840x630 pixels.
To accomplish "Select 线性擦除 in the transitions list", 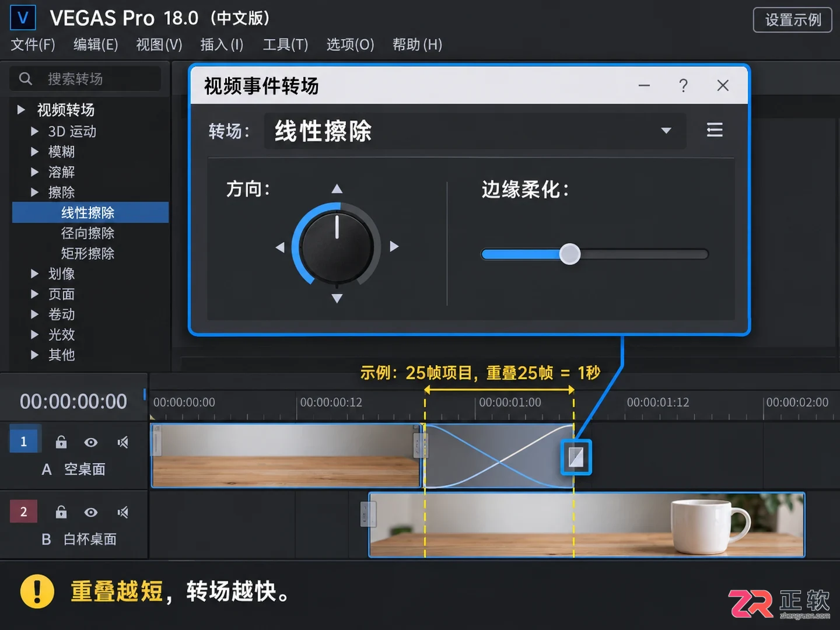I will (90, 212).
